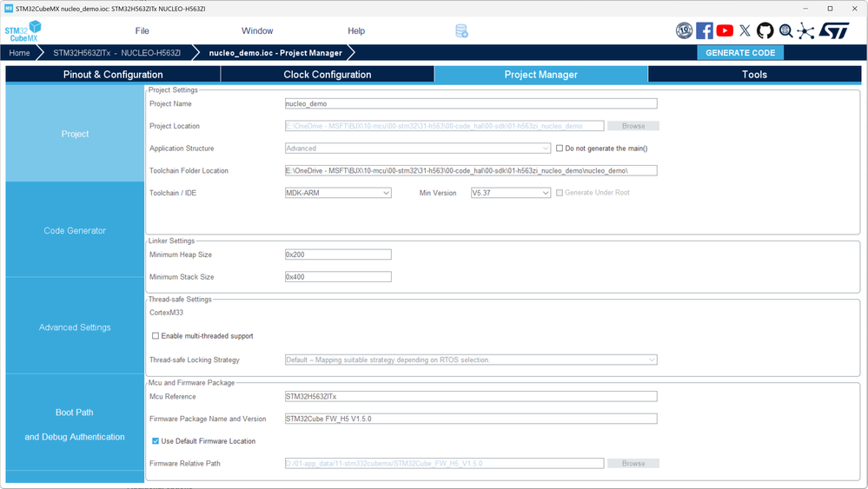Image resolution: width=868 pixels, height=489 pixels.
Task: Select Project in the side panel
Action: click(75, 134)
